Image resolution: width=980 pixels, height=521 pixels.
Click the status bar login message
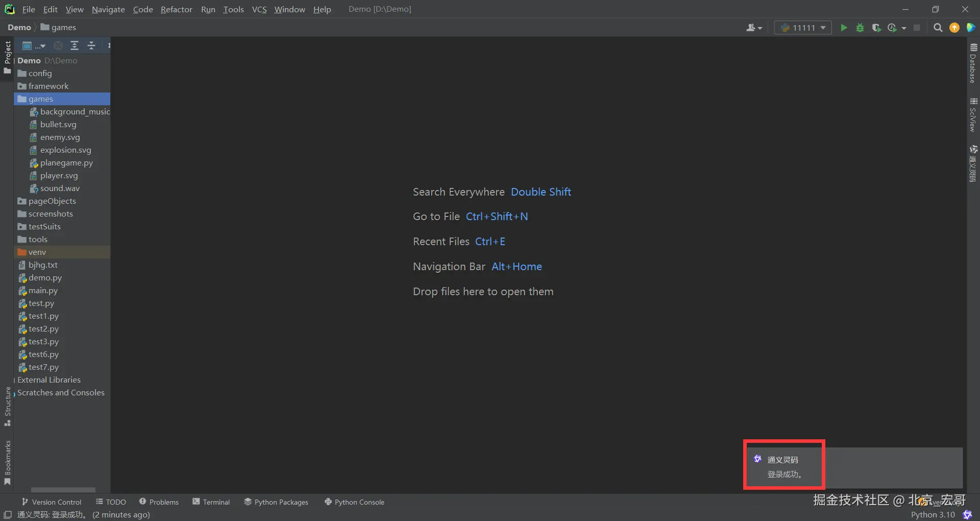click(84, 515)
